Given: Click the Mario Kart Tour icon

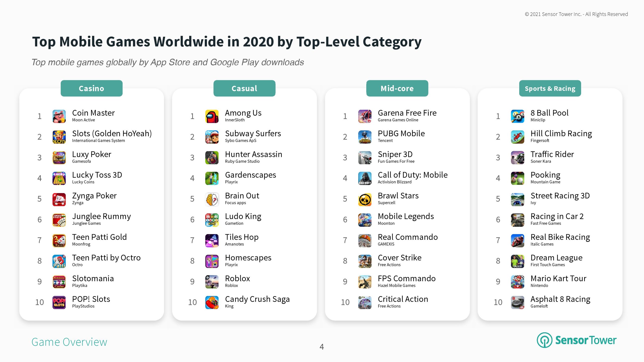Looking at the screenshot, I should pyautogui.click(x=517, y=282).
